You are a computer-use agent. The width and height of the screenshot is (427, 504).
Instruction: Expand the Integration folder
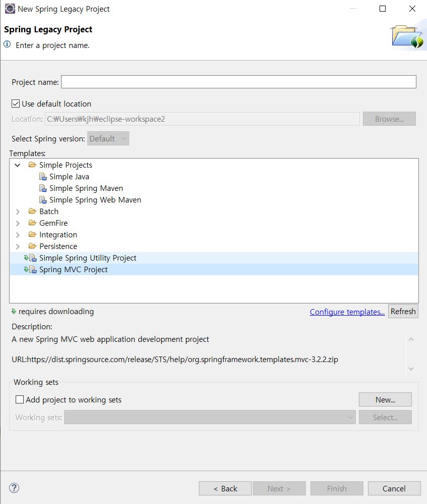[x=18, y=235]
